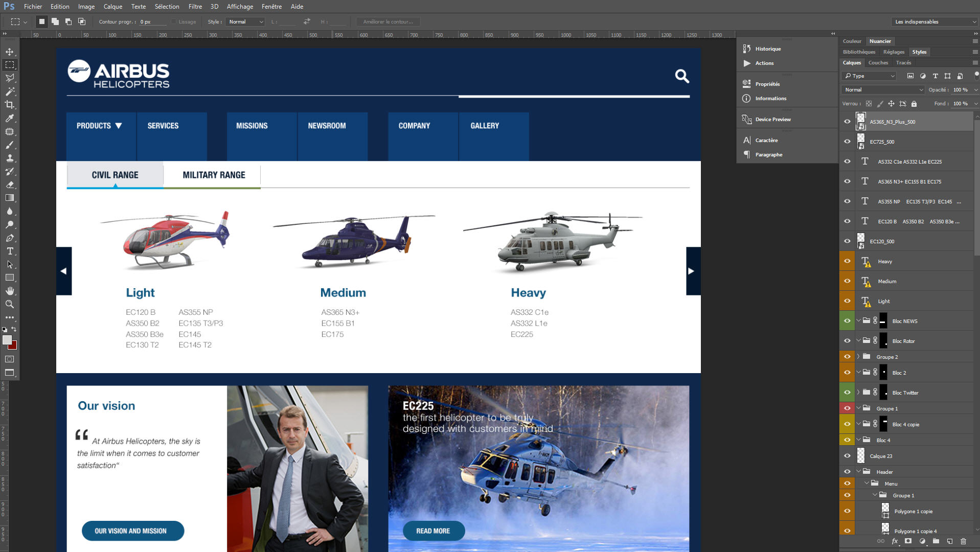Open the layer filter Type dropdown

pos(869,76)
